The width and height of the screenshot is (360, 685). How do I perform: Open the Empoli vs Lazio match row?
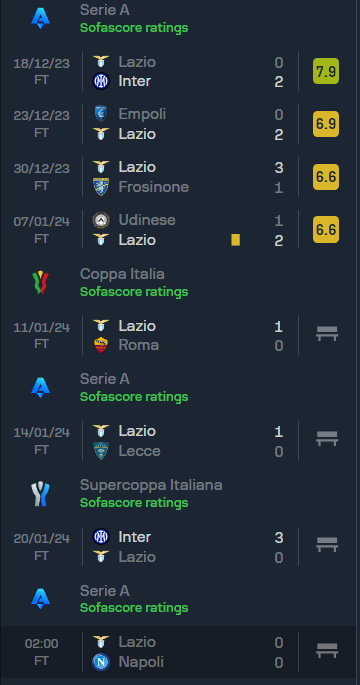click(x=180, y=124)
